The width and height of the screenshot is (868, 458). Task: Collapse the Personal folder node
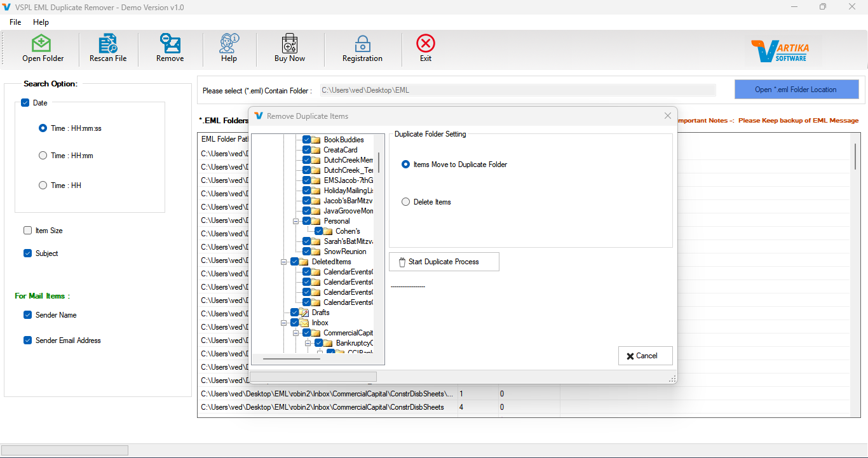coord(295,221)
